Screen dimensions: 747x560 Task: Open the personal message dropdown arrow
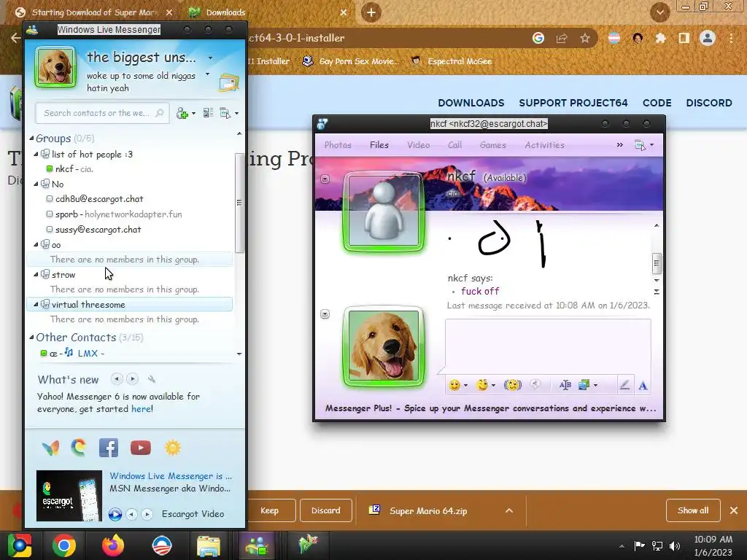(x=207, y=74)
